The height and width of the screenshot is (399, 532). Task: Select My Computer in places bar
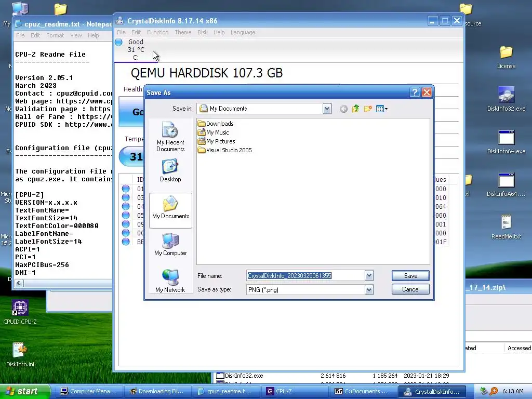170,244
